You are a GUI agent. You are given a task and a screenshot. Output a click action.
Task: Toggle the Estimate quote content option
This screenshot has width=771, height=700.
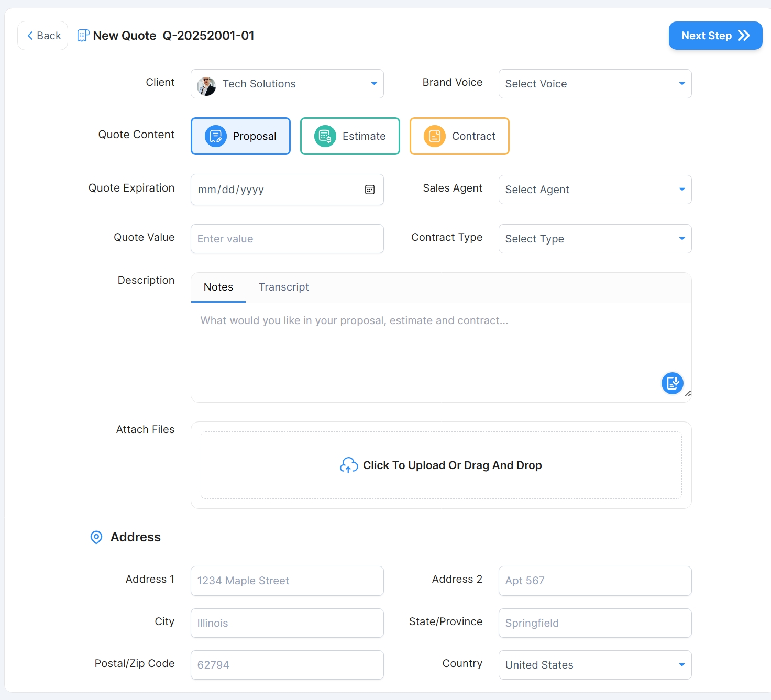pyautogui.click(x=350, y=136)
